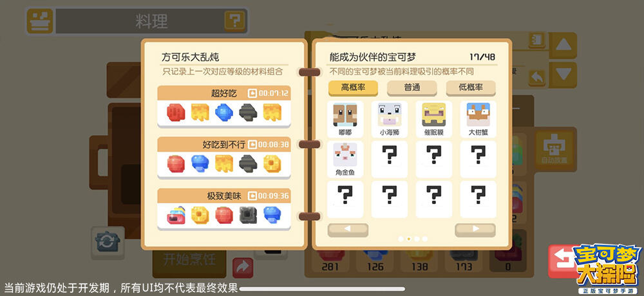
Task: Select the 嘟嘟 Pokémon tile
Action: click(x=345, y=119)
